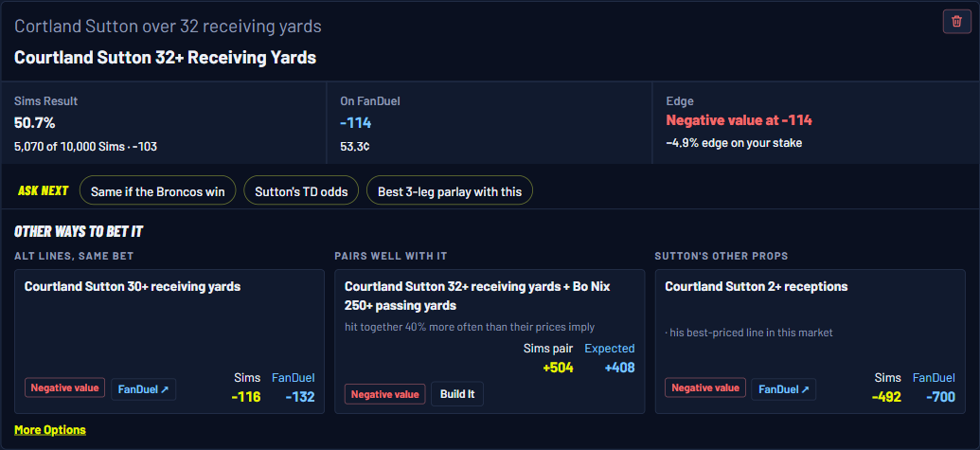Image resolution: width=980 pixels, height=450 pixels.
Task: Delete this bet with the trash icon
Action: [x=956, y=22]
